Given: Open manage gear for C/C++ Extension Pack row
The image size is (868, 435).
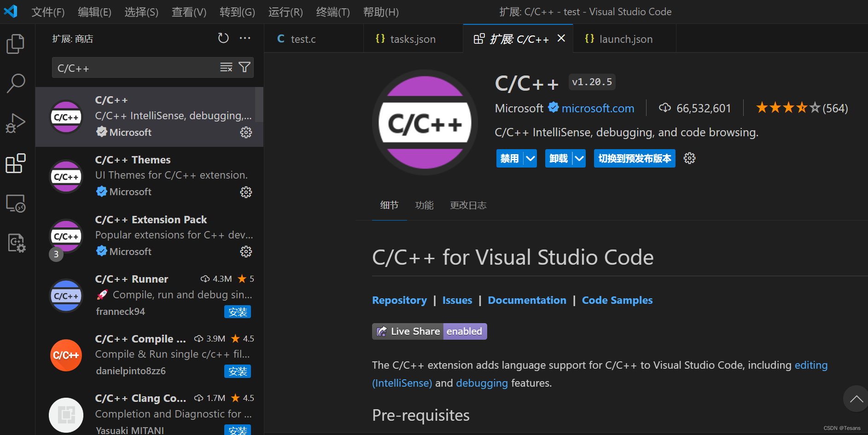Looking at the screenshot, I should pos(246,251).
